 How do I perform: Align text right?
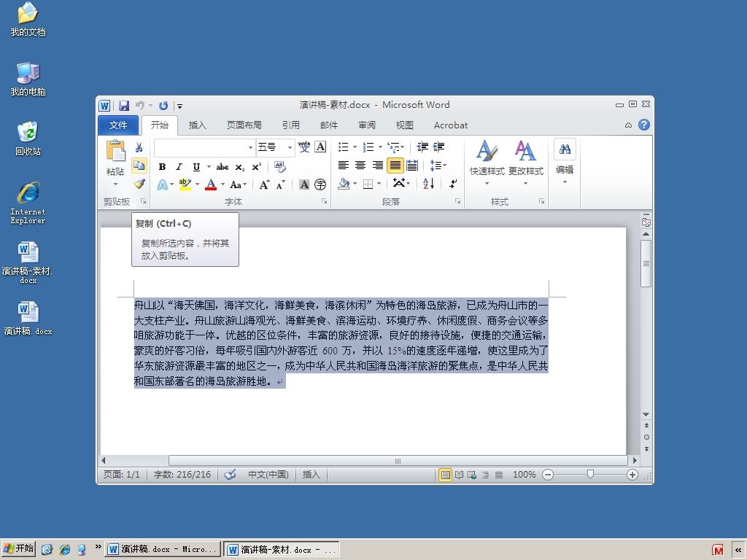tap(378, 166)
